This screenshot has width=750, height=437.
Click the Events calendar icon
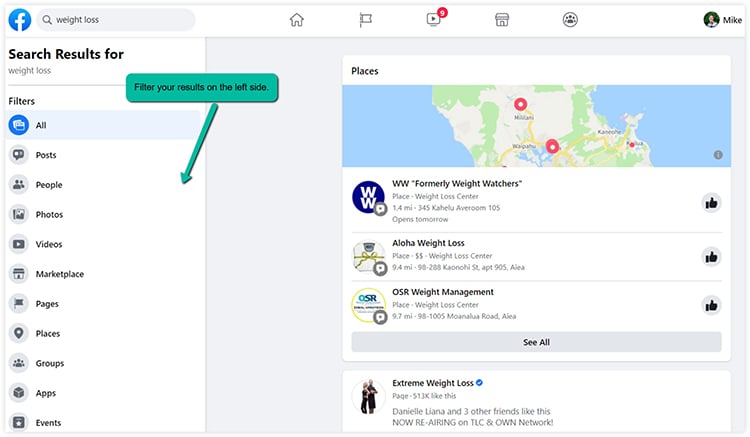click(x=19, y=423)
